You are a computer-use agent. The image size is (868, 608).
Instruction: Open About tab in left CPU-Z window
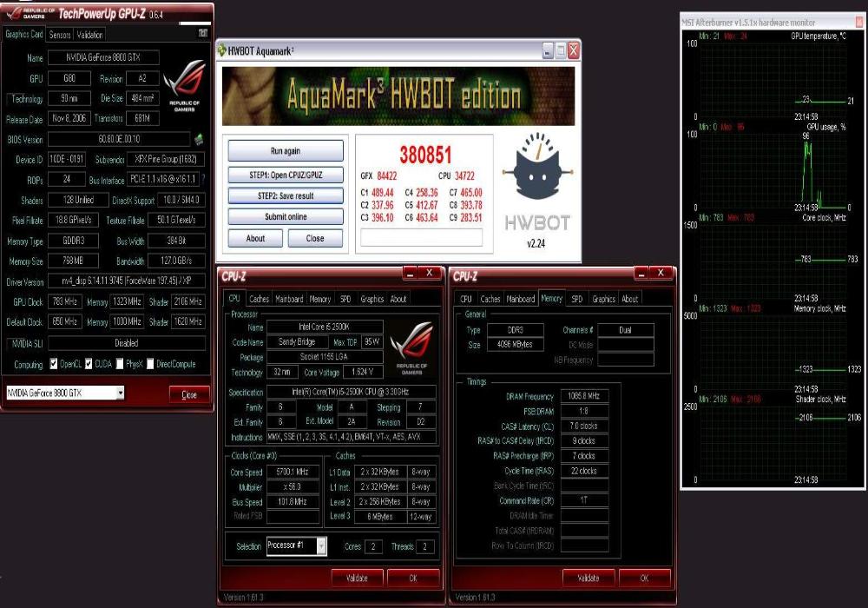398,299
